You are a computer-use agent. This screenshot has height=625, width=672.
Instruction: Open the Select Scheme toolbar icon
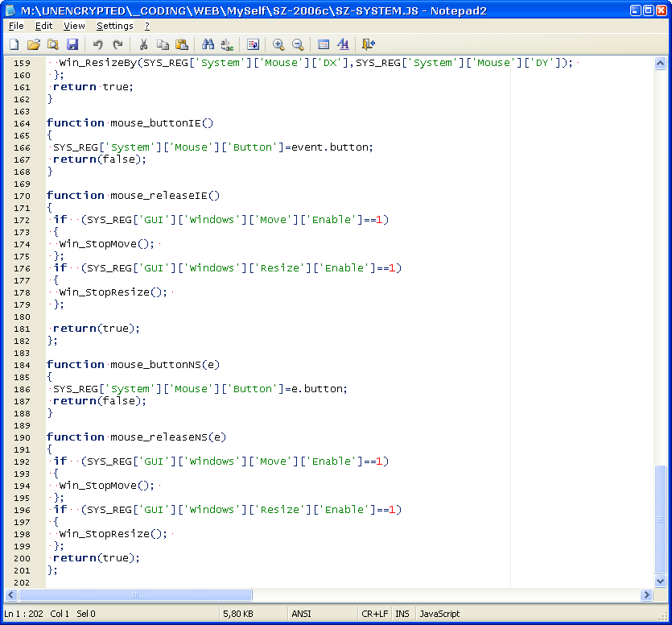tap(324, 44)
